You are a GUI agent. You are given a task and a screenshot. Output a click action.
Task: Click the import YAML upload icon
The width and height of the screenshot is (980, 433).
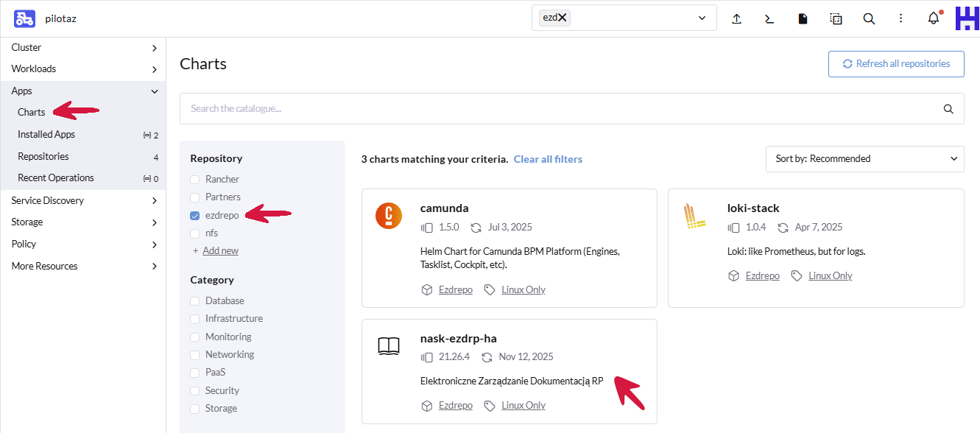(x=736, y=19)
